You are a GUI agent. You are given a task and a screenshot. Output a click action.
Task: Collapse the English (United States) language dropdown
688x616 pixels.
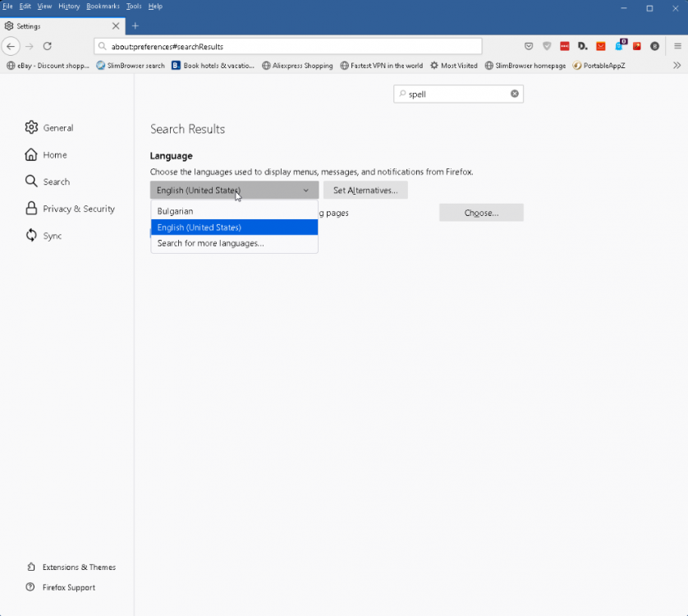(234, 190)
